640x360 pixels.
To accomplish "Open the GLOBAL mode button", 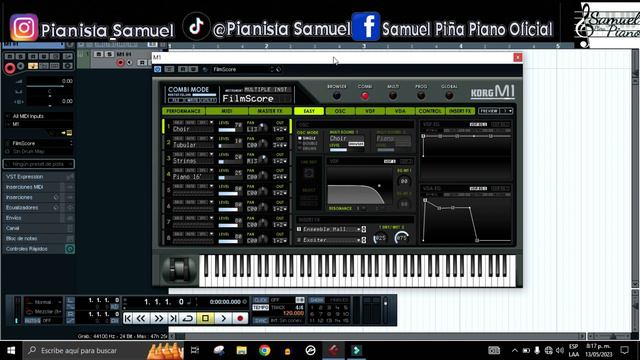I will click(449, 96).
